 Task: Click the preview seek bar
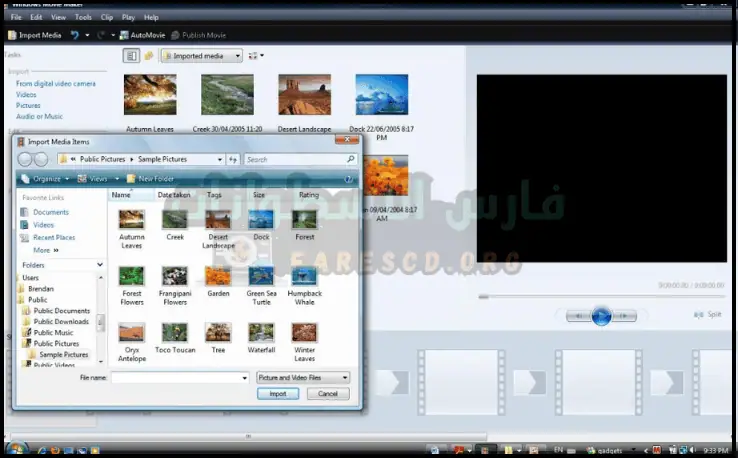[600, 296]
